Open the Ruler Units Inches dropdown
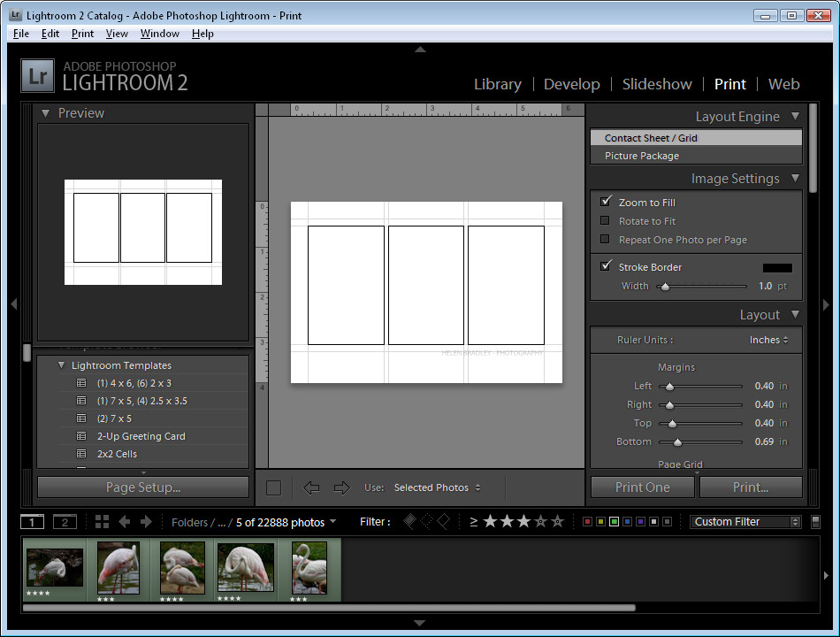 coord(768,340)
